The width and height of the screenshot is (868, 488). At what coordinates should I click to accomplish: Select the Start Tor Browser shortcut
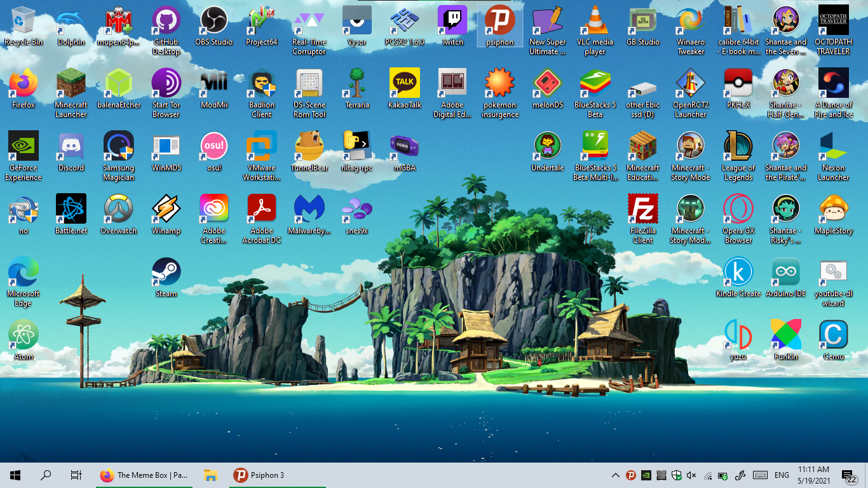(166, 93)
